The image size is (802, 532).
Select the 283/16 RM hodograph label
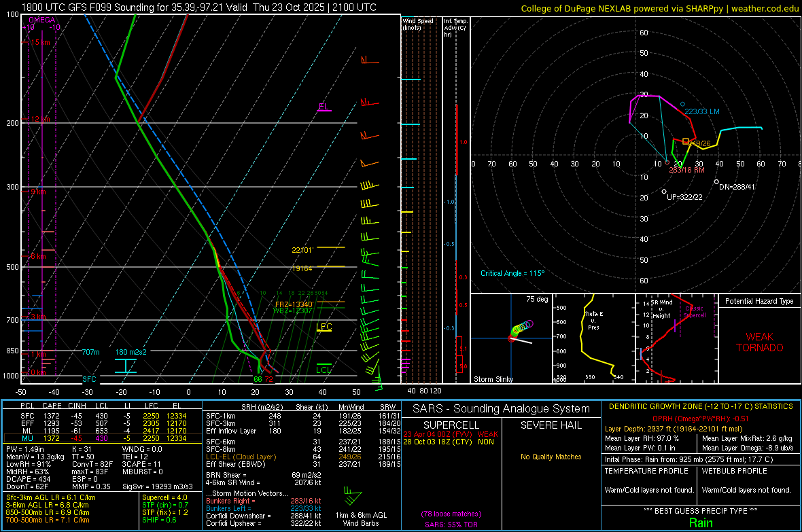pyautogui.click(x=687, y=170)
